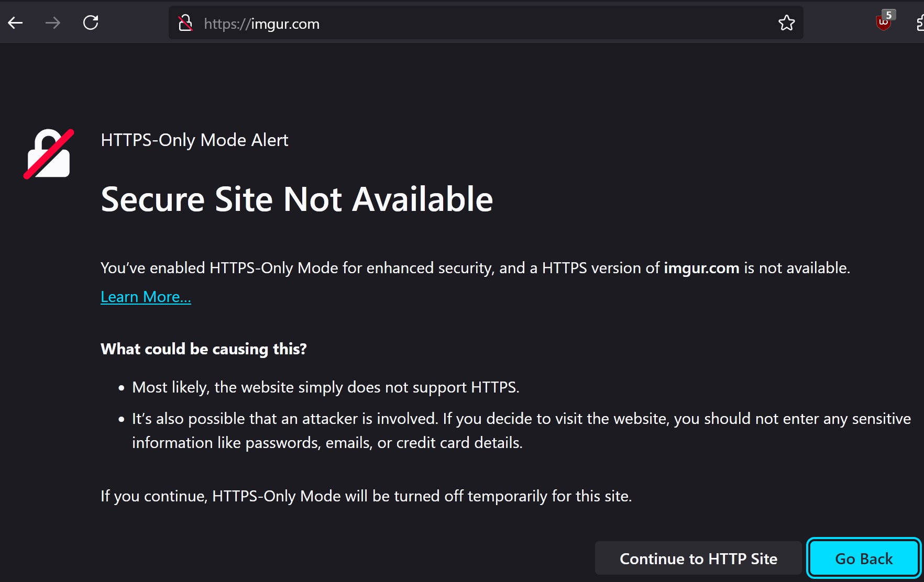The image size is (924, 582).
Task: Click the bold imgur.com text in paragraph
Action: pyautogui.click(x=701, y=268)
